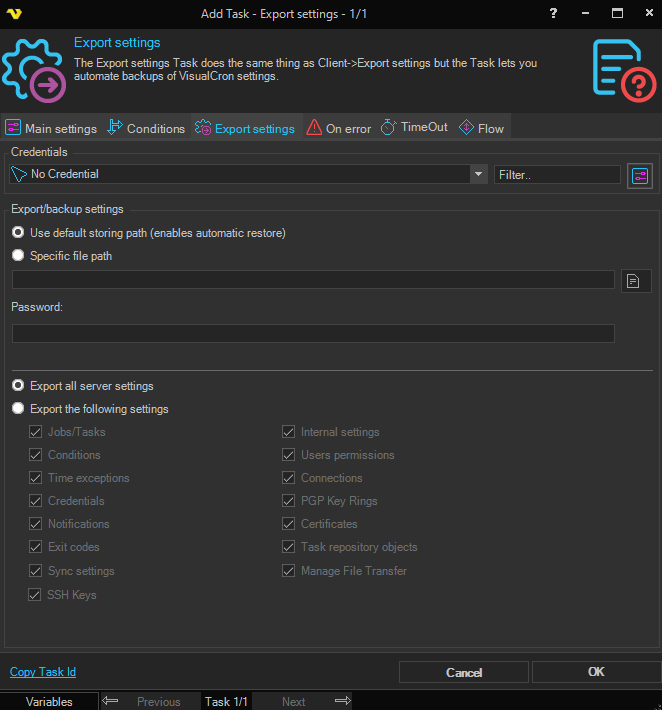Click the browse file path icon
The width and height of the screenshot is (662, 710).
tap(635, 281)
